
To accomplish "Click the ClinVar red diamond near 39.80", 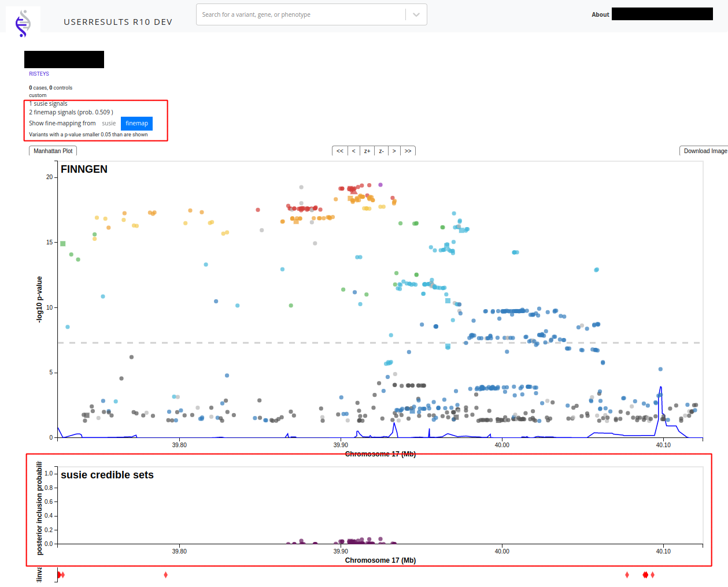I will [166, 575].
